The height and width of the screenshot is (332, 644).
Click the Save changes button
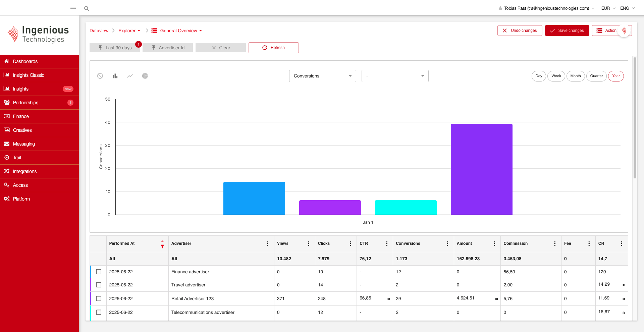tap(567, 31)
